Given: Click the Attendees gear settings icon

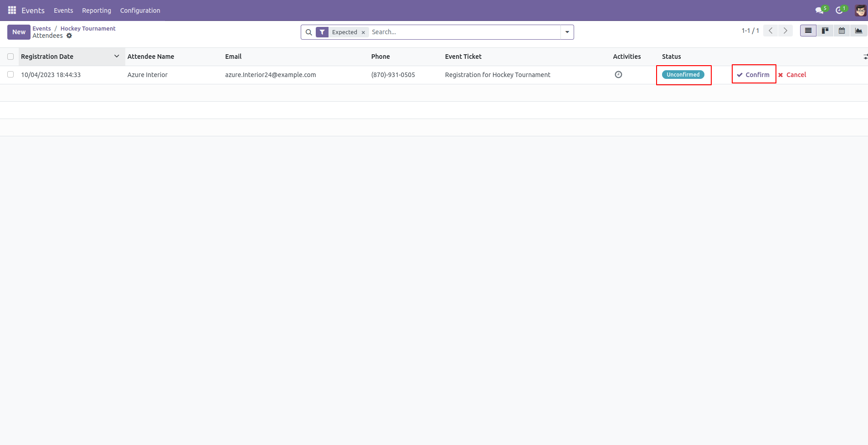Looking at the screenshot, I should point(69,36).
